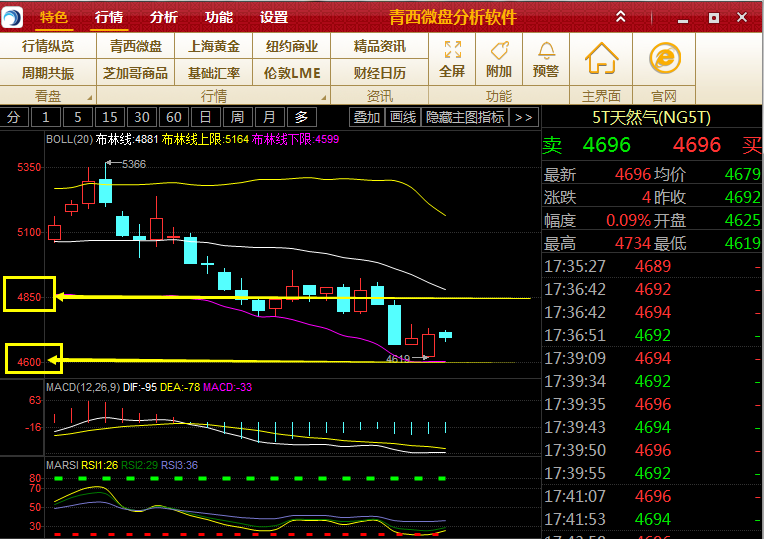The width and height of the screenshot is (764, 539).
Task: Switch chart to 5 minute period
Action: coord(78,117)
